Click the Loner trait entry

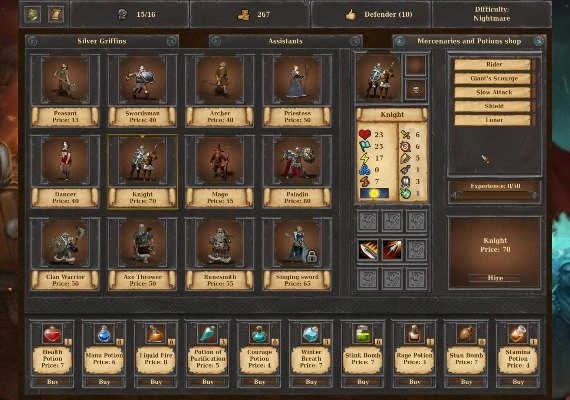point(494,120)
